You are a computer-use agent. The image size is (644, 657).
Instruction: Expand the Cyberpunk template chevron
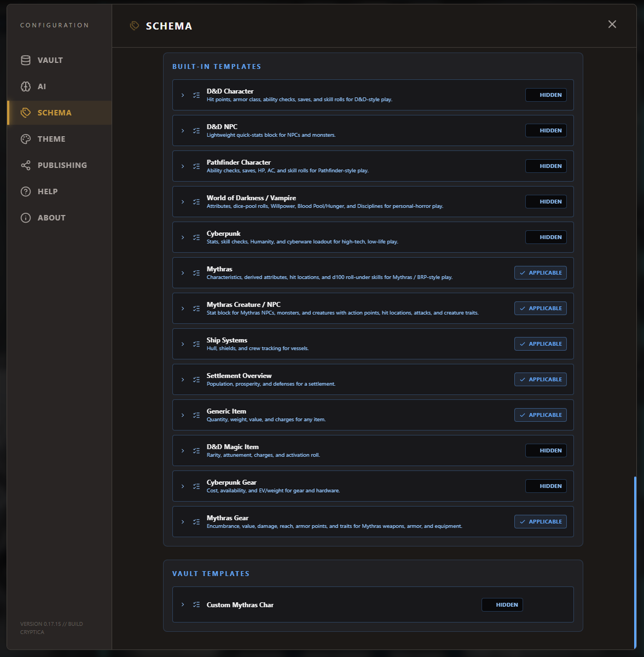[183, 237]
